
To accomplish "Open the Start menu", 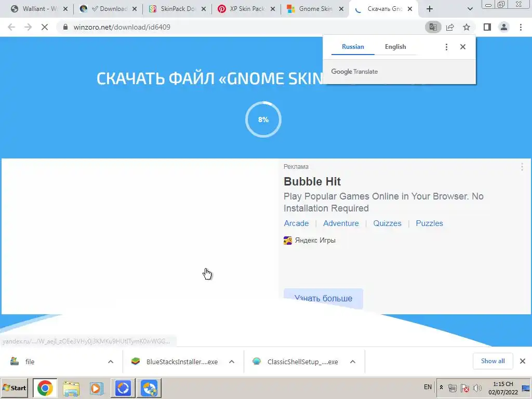I will 15,388.
